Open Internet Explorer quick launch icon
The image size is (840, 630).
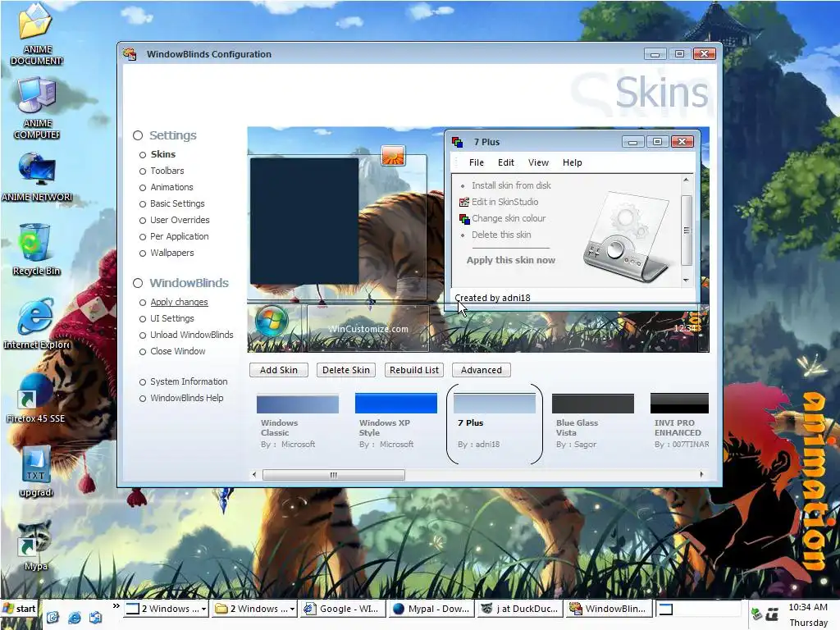point(75,617)
